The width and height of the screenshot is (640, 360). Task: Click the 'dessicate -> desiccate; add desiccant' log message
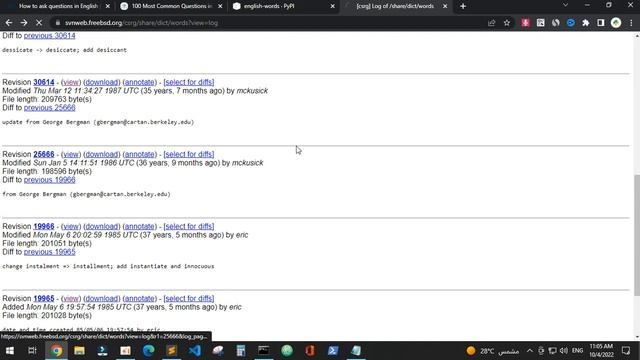(x=64, y=50)
